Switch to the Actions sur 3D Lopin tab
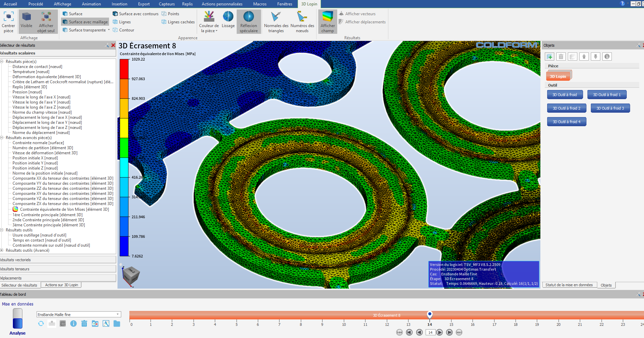Viewport: 644px width, 338px height. pyautogui.click(x=61, y=285)
